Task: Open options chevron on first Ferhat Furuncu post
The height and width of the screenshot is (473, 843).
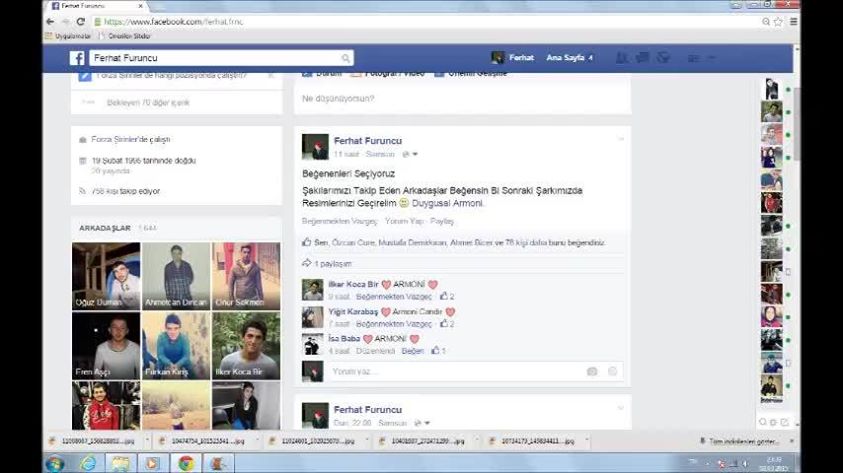Action: tap(621, 139)
